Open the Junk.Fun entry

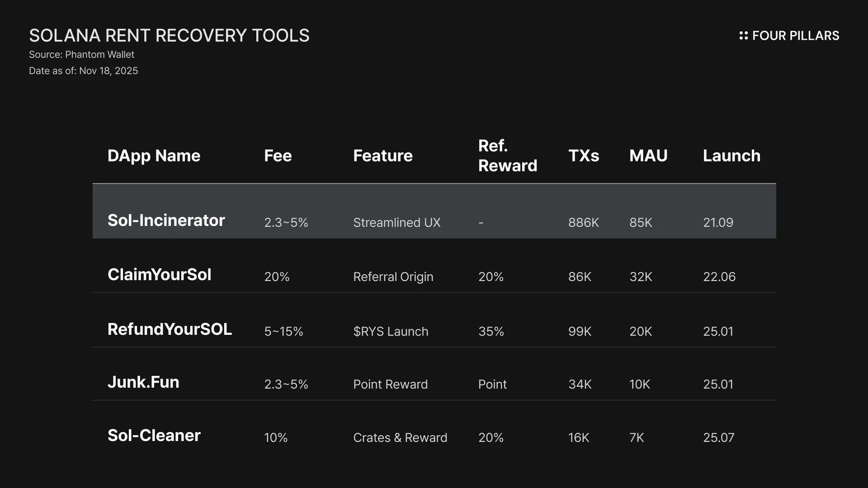(143, 382)
